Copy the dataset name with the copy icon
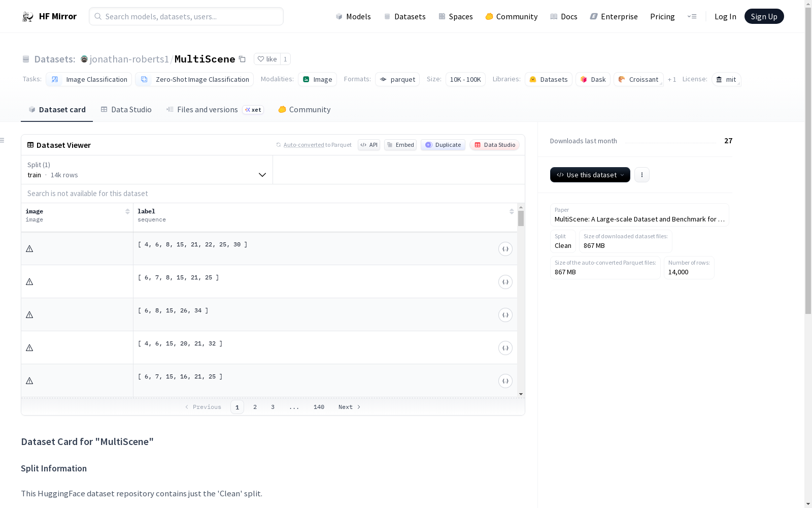Image resolution: width=812 pixels, height=508 pixels. (x=243, y=59)
